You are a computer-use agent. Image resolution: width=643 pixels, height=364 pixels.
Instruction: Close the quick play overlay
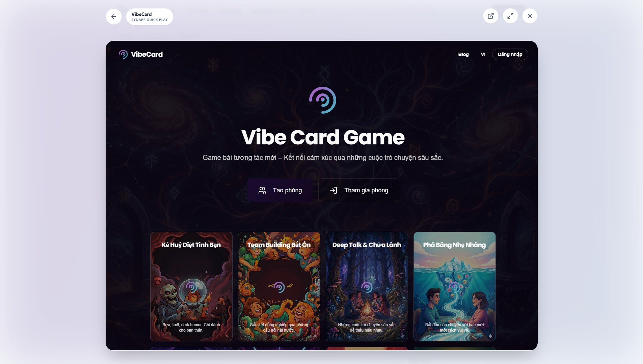530,16
